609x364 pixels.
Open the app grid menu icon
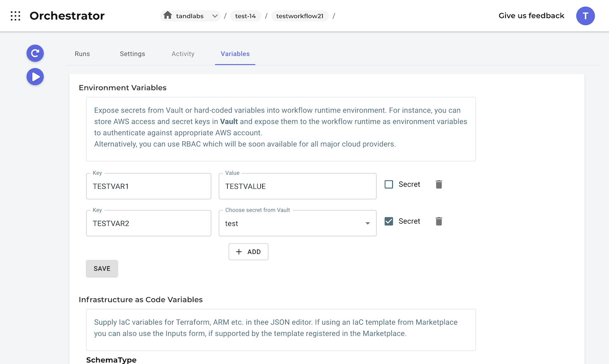tap(15, 16)
